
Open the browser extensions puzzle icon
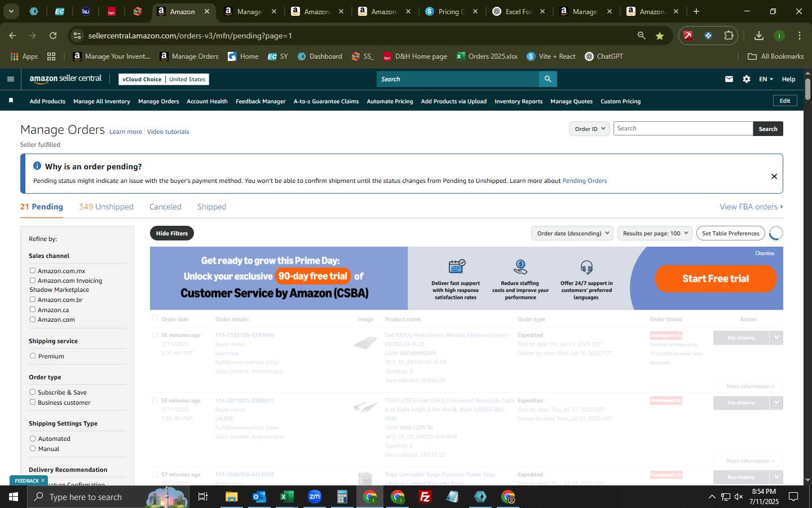(729, 36)
